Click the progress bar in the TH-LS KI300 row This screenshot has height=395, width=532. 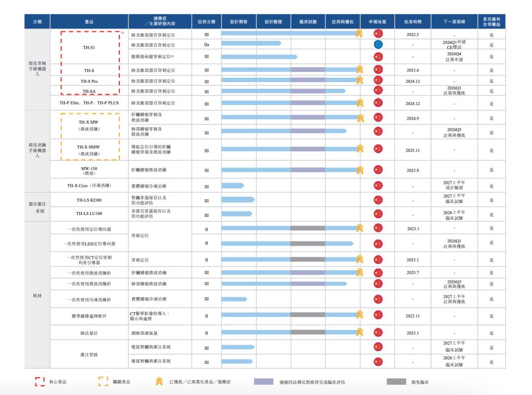click(238, 200)
